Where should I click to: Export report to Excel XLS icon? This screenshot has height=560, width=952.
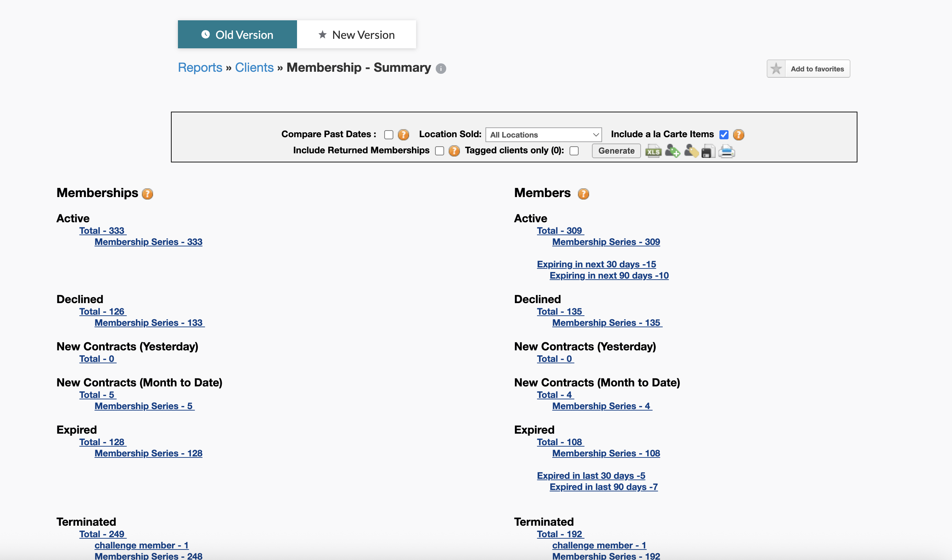[x=653, y=152]
